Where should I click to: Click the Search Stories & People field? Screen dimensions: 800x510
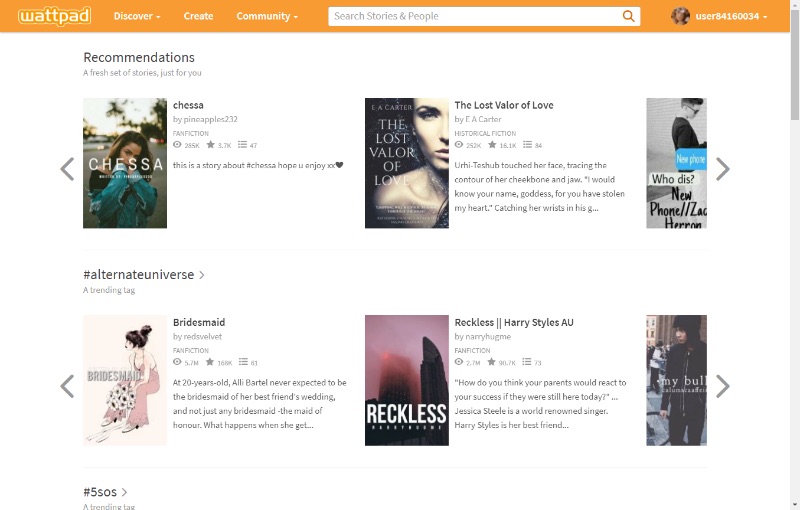[x=472, y=16]
